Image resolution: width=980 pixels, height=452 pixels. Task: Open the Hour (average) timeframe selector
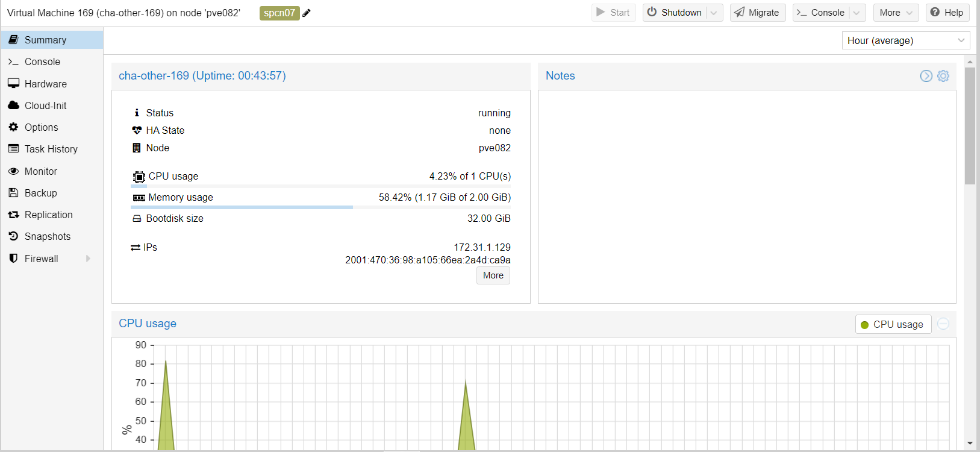pos(906,40)
